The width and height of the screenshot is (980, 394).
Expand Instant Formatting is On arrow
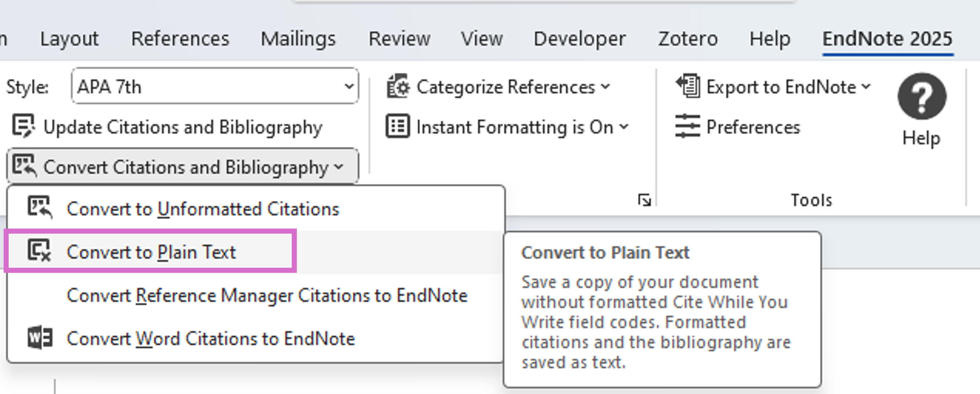pos(624,126)
